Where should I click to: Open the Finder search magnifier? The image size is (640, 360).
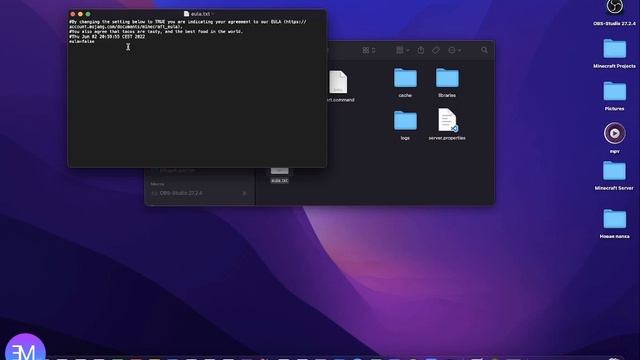coord(484,50)
